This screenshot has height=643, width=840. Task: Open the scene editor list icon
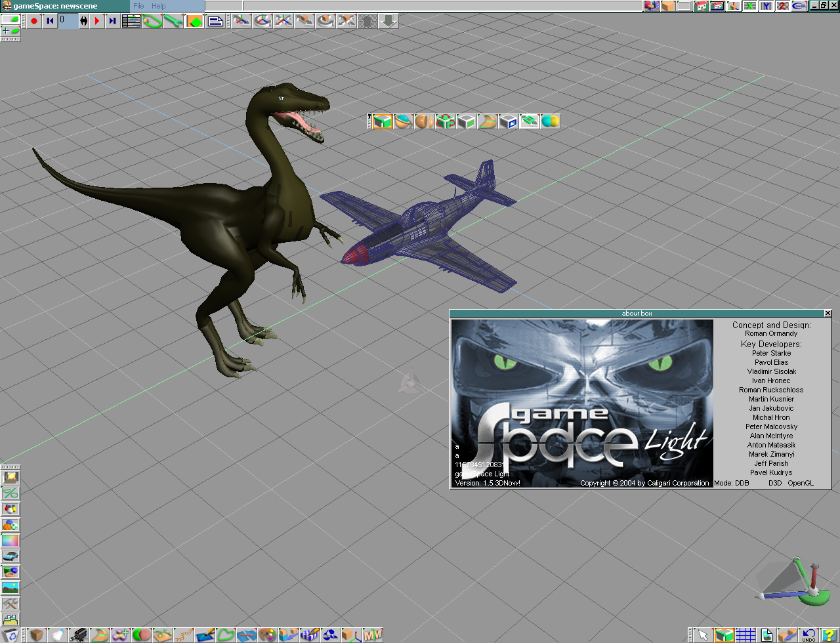pyautogui.click(x=131, y=21)
